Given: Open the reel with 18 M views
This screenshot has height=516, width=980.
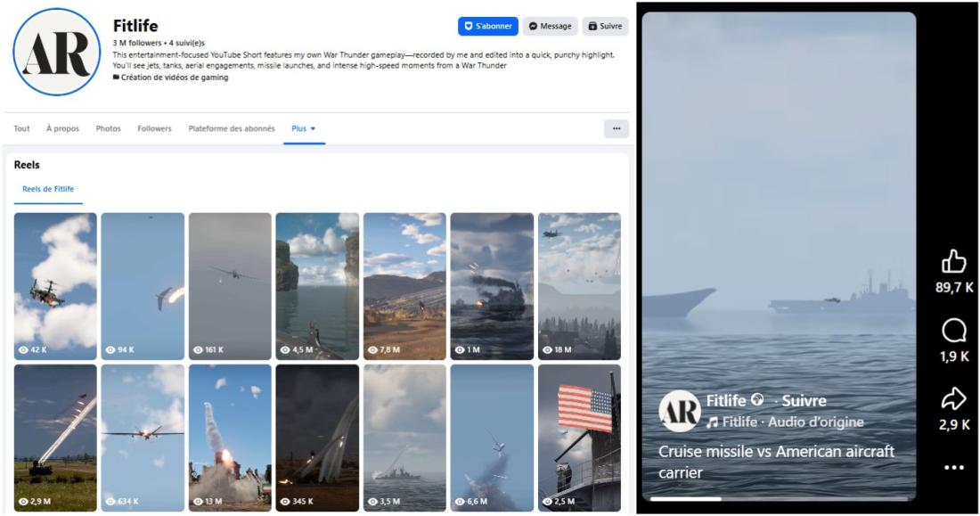Looking at the screenshot, I should (x=579, y=285).
